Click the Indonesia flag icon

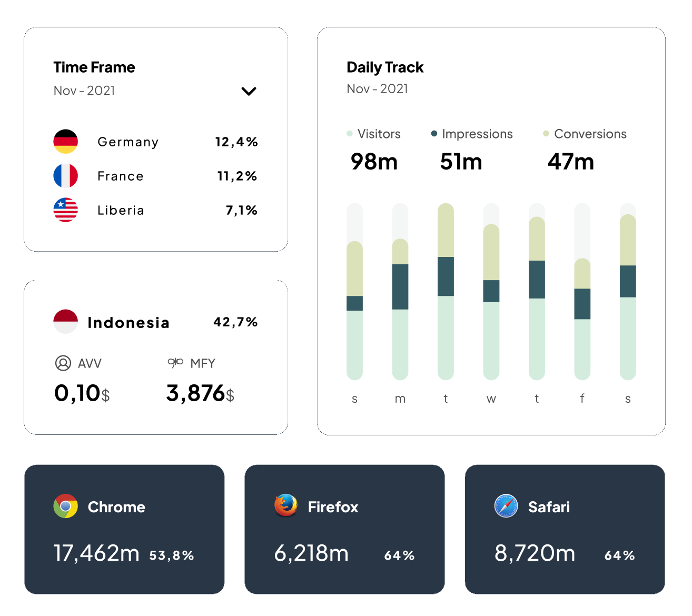click(x=66, y=322)
